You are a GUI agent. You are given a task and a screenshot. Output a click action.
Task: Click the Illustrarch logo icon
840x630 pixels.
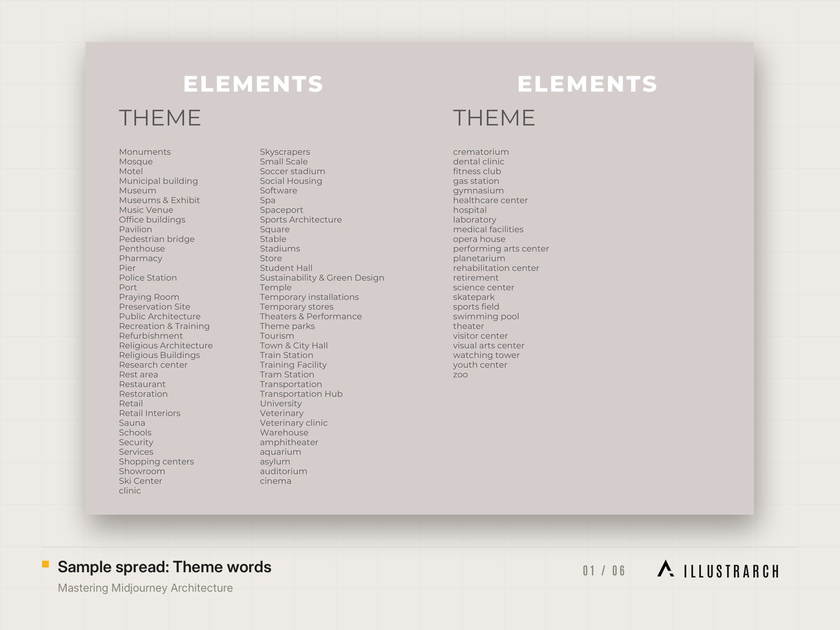(666, 569)
